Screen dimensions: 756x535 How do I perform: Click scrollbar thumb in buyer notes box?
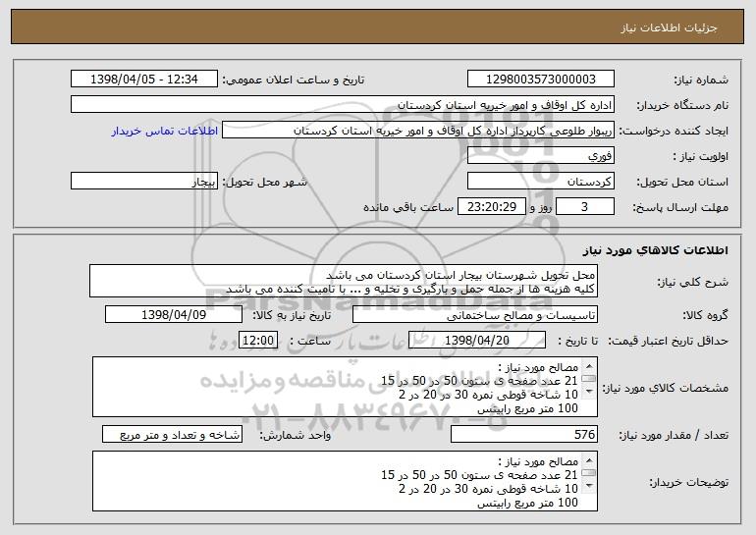[589, 473]
